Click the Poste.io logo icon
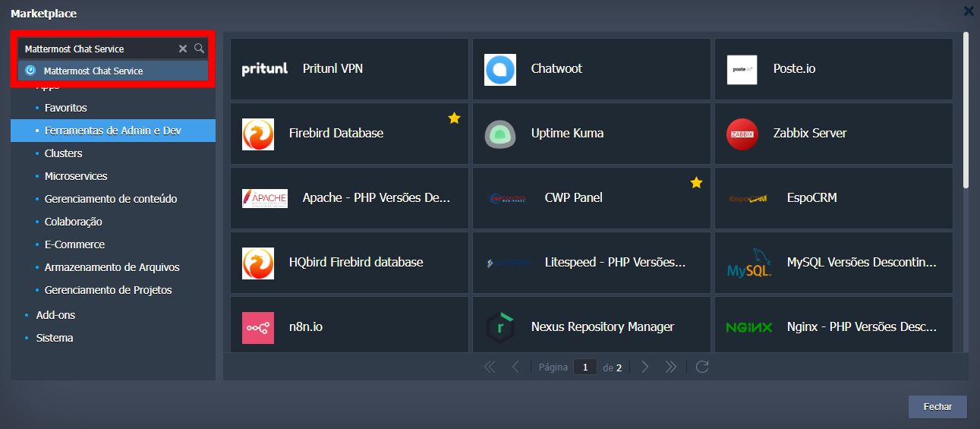The width and height of the screenshot is (980, 429). (742, 69)
